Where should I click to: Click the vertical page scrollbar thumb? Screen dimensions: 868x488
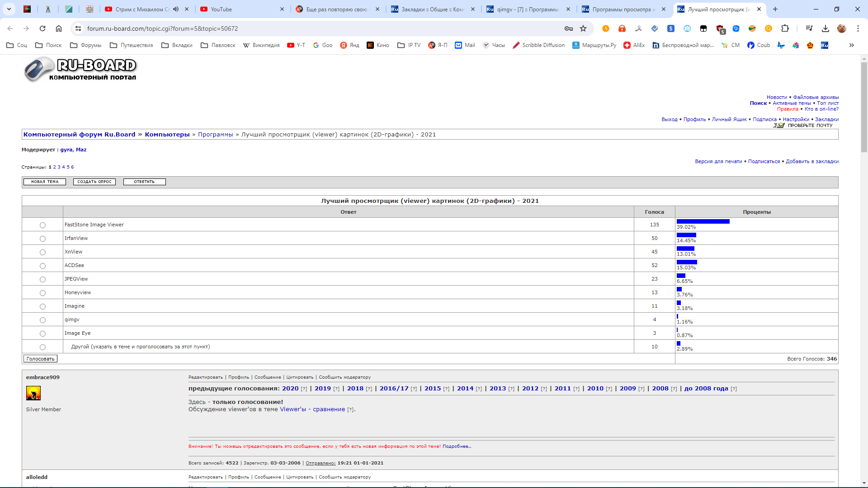pos(864,106)
